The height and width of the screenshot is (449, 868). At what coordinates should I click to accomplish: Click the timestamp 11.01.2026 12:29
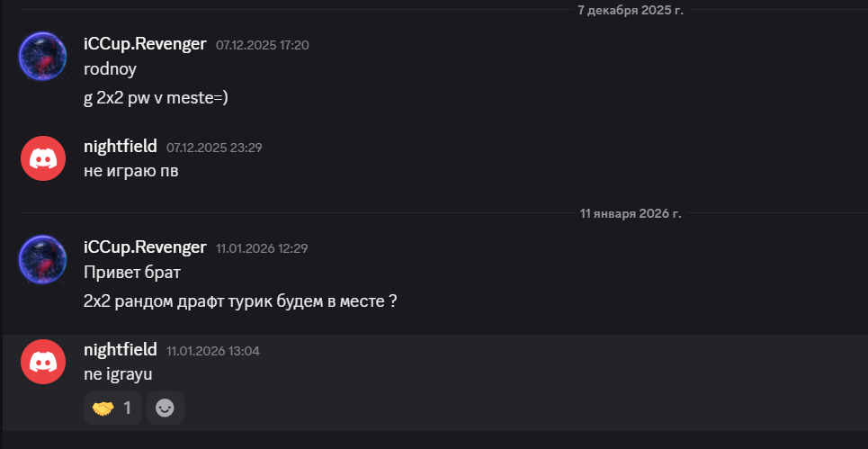click(x=263, y=248)
